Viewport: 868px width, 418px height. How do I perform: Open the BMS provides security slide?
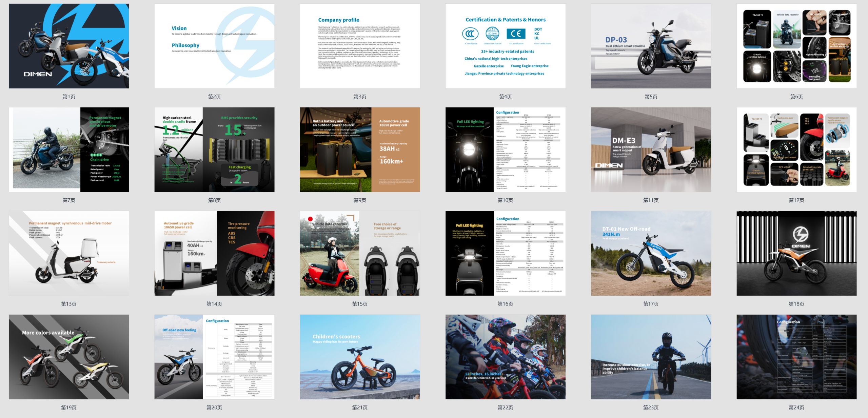pyautogui.click(x=214, y=150)
